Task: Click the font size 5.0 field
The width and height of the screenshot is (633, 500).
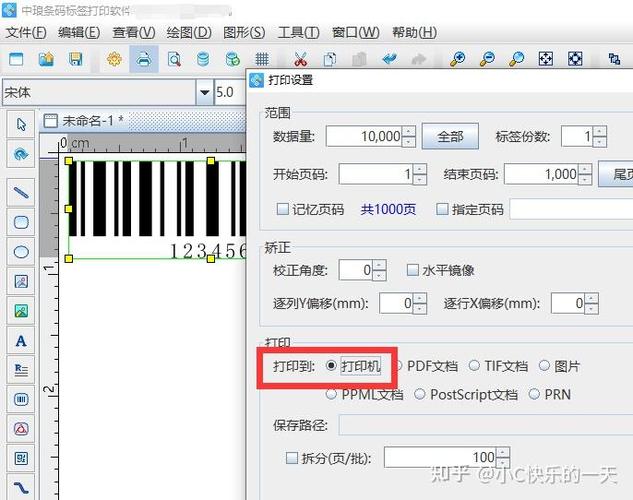Action: (x=229, y=92)
